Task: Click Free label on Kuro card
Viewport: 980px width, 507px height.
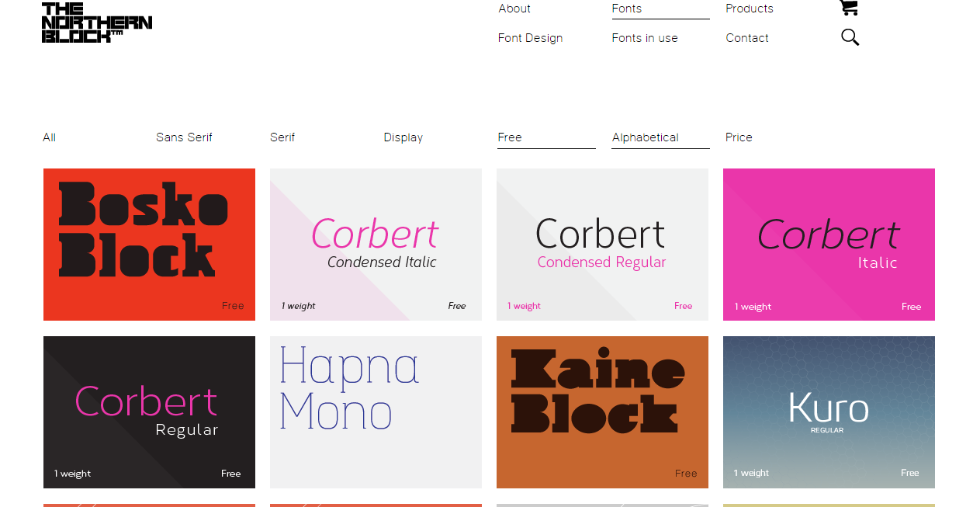Action: click(910, 473)
